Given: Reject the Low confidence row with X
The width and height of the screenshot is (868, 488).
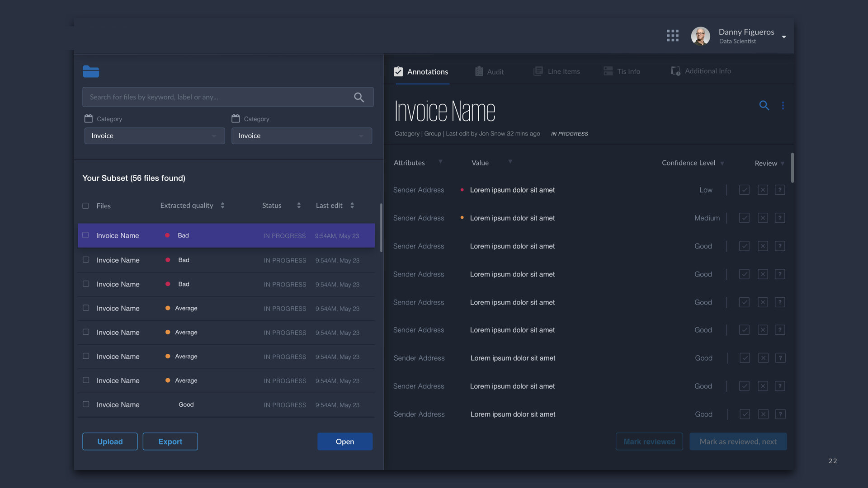Looking at the screenshot, I should pyautogui.click(x=763, y=190).
